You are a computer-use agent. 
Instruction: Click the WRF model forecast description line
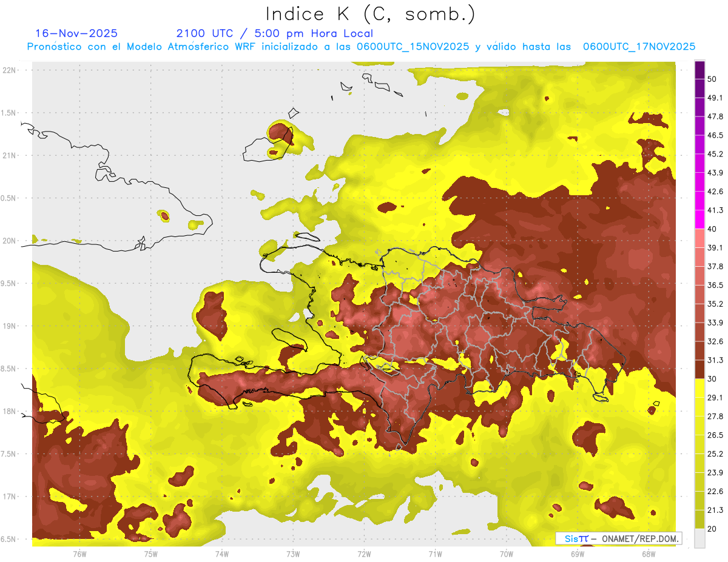pos(361,47)
